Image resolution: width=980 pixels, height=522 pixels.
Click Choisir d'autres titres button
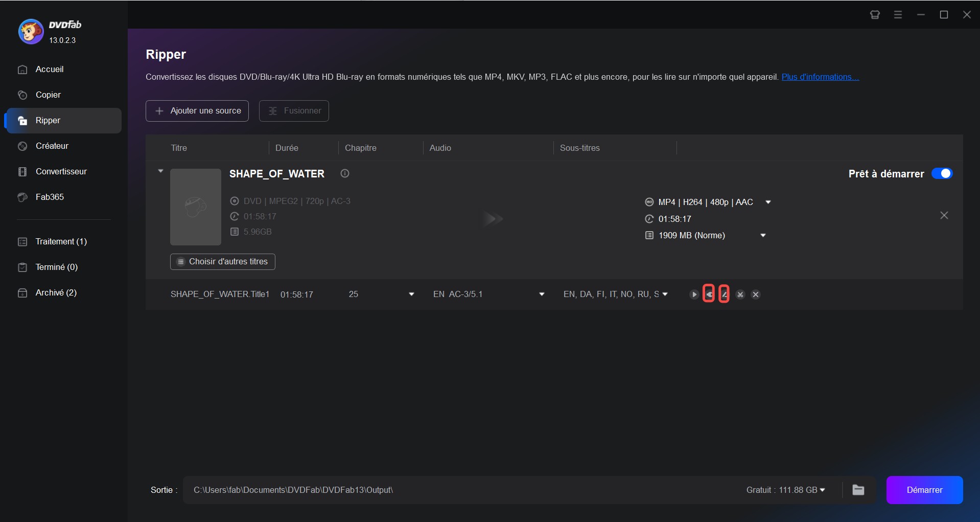click(223, 262)
